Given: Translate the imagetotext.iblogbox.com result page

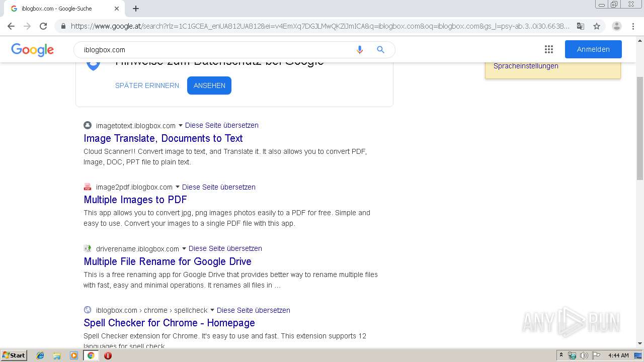Looking at the screenshot, I should pyautogui.click(x=222, y=125).
